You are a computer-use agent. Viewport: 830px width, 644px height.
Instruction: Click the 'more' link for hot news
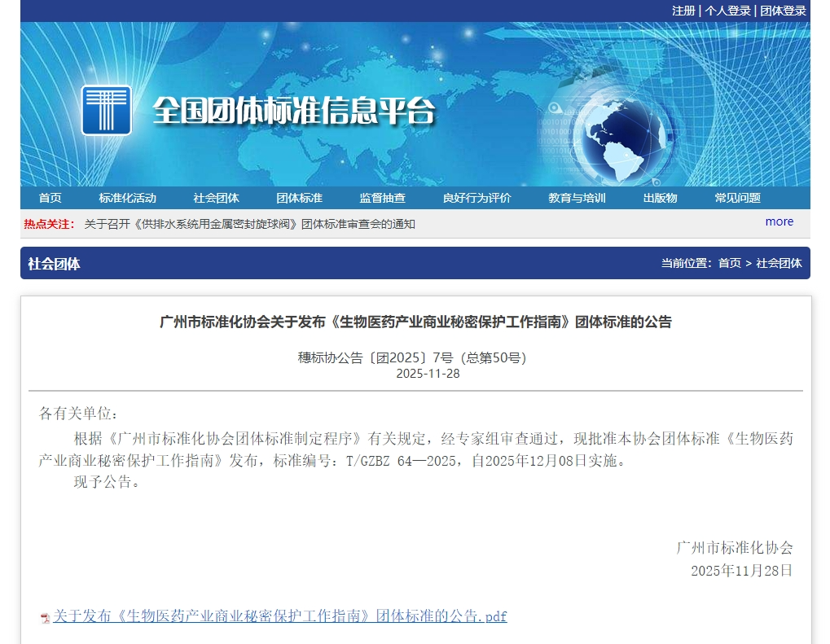pyautogui.click(x=779, y=221)
